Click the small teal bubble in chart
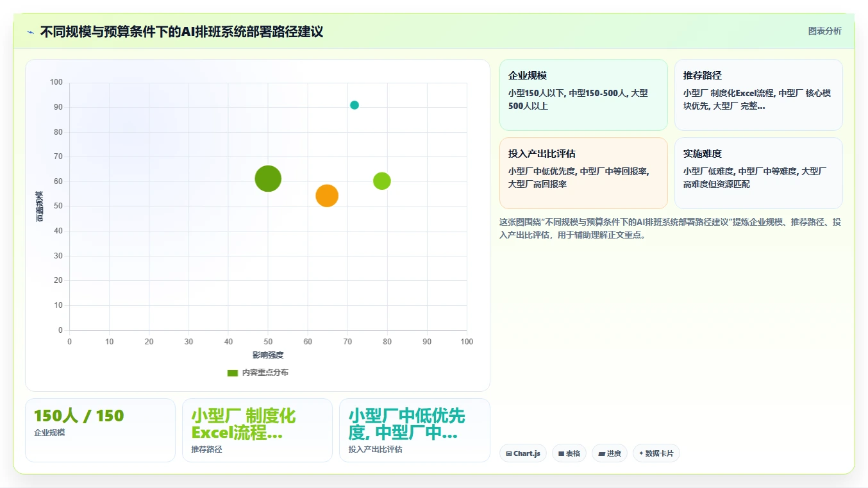 (x=355, y=105)
